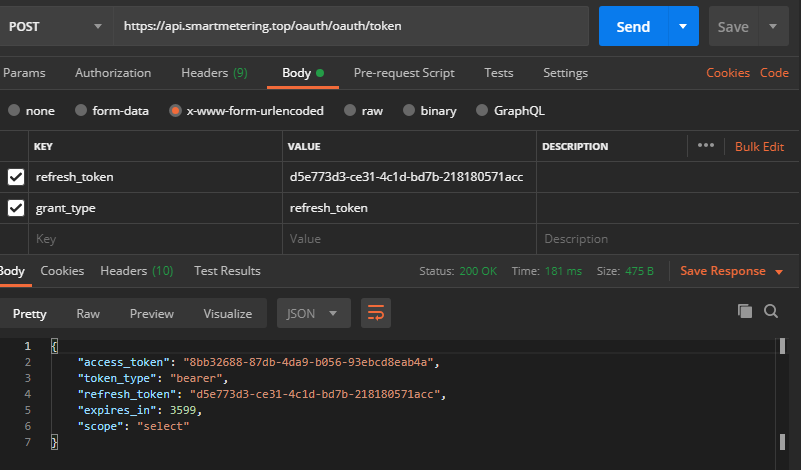Open the Test Results tab
The image size is (801, 470).
(x=227, y=271)
